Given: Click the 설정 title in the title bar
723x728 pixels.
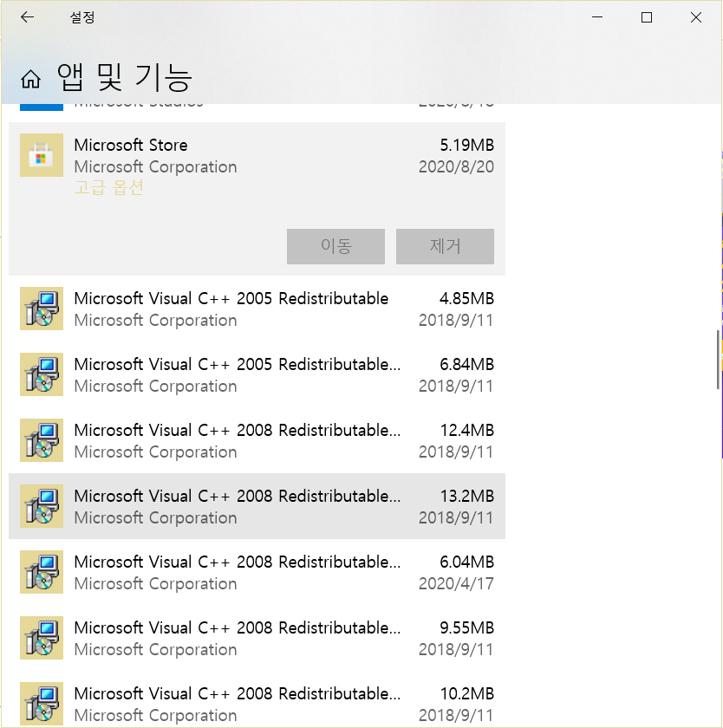Looking at the screenshot, I should tap(82, 16).
